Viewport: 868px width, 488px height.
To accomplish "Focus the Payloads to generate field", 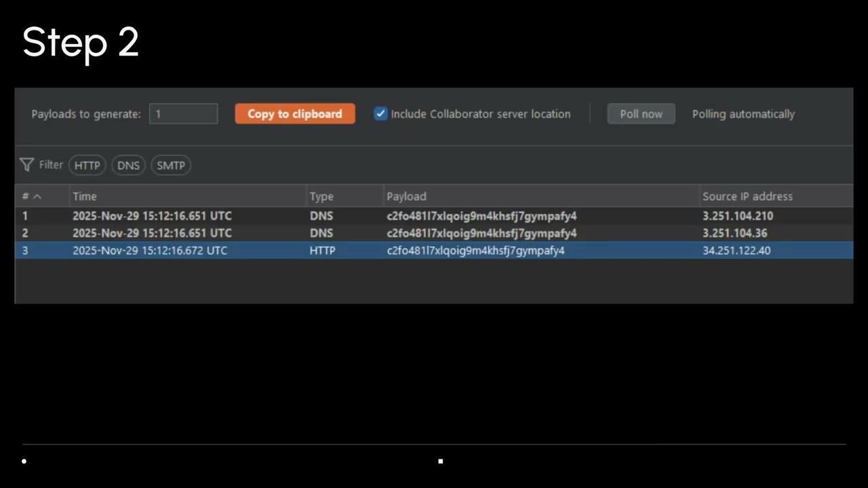I will pyautogui.click(x=184, y=114).
